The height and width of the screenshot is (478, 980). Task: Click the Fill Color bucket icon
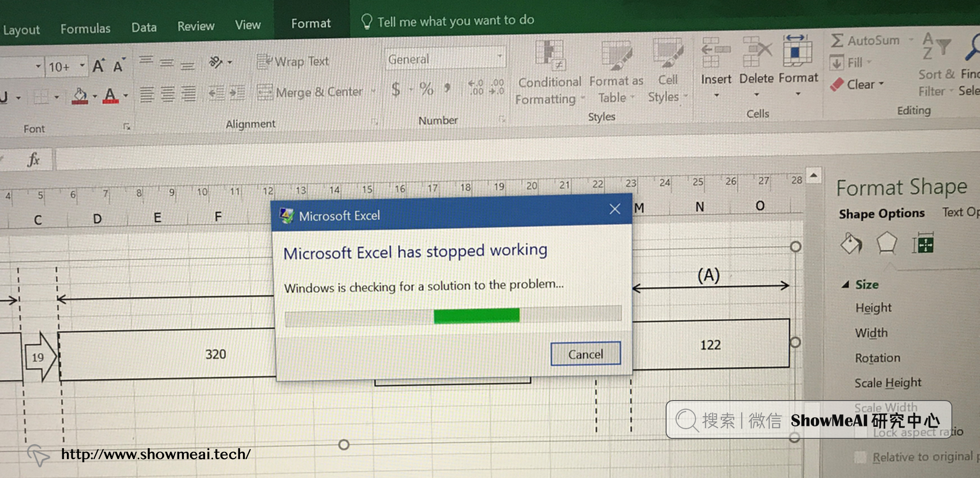[x=80, y=96]
